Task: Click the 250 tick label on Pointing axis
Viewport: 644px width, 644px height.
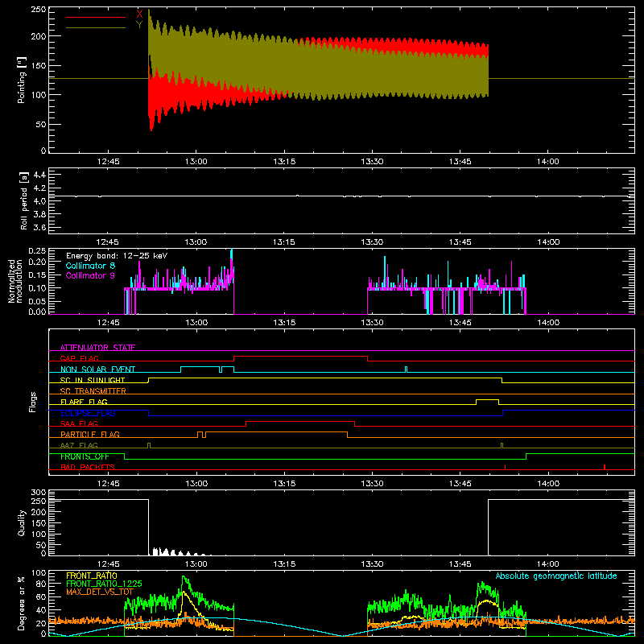Action: point(38,10)
